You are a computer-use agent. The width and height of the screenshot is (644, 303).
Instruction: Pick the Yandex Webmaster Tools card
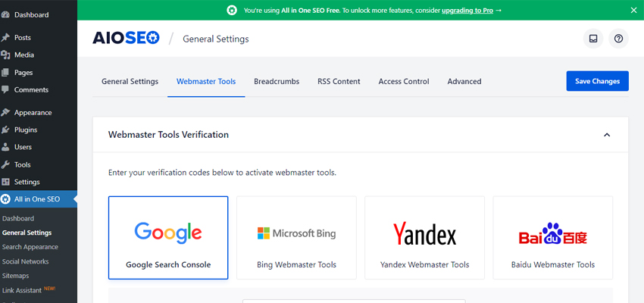pos(424,237)
